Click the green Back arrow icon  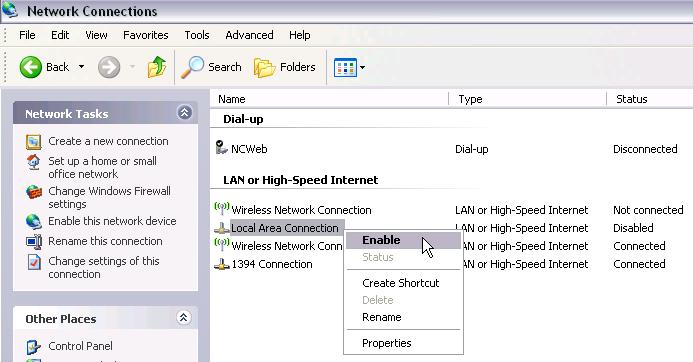point(30,67)
